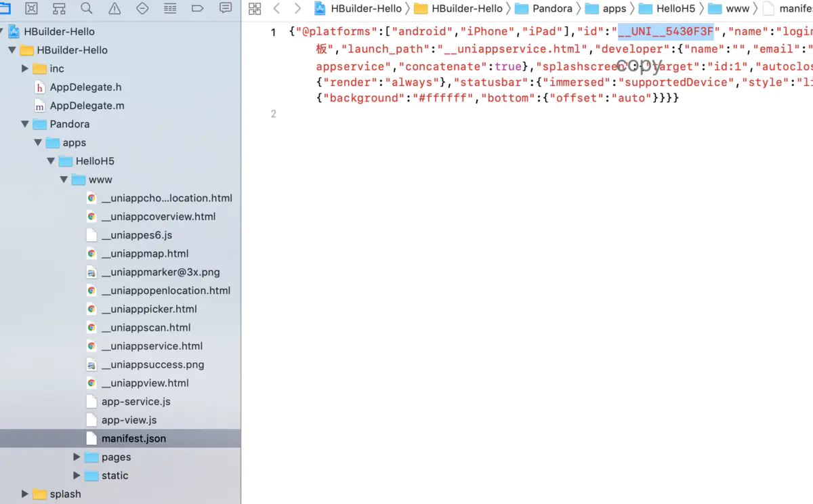Expand the static folder
Image resolution: width=813 pixels, height=504 pixels.
click(x=77, y=476)
